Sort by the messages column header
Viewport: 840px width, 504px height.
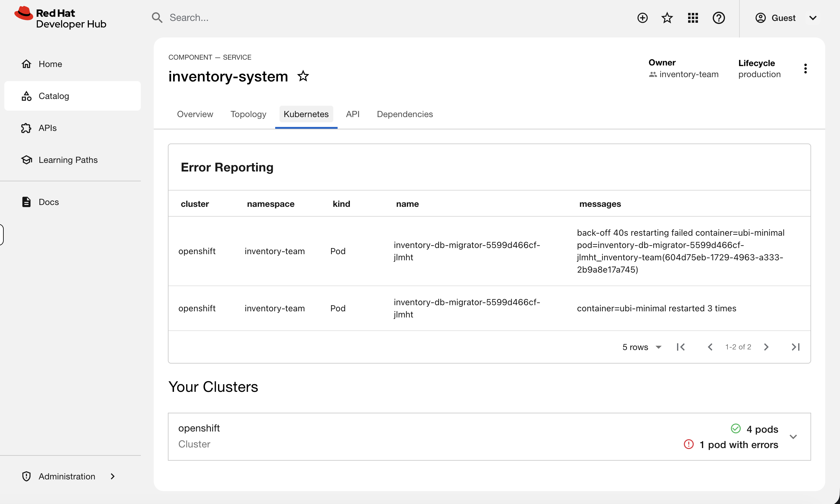point(600,204)
